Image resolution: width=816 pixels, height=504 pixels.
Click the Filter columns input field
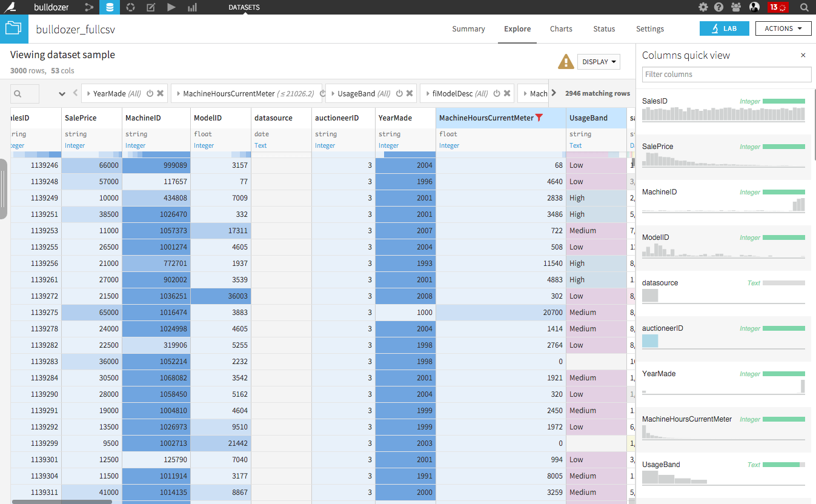pos(726,75)
